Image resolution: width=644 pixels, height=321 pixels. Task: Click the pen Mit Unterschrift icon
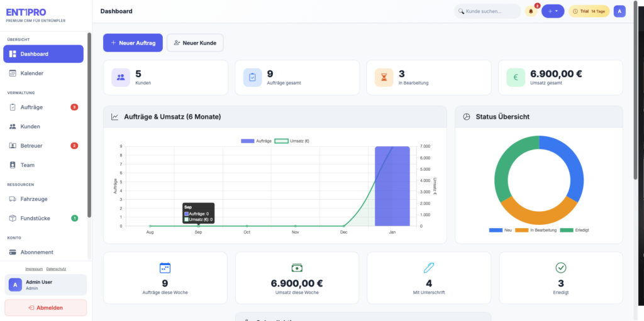(x=429, y=268)
